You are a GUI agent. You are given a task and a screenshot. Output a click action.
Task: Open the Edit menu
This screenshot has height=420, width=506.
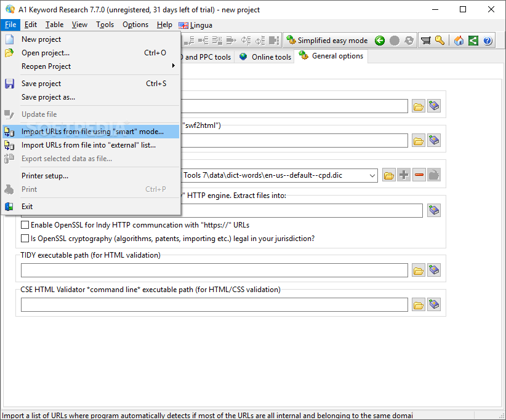(31, 25)
